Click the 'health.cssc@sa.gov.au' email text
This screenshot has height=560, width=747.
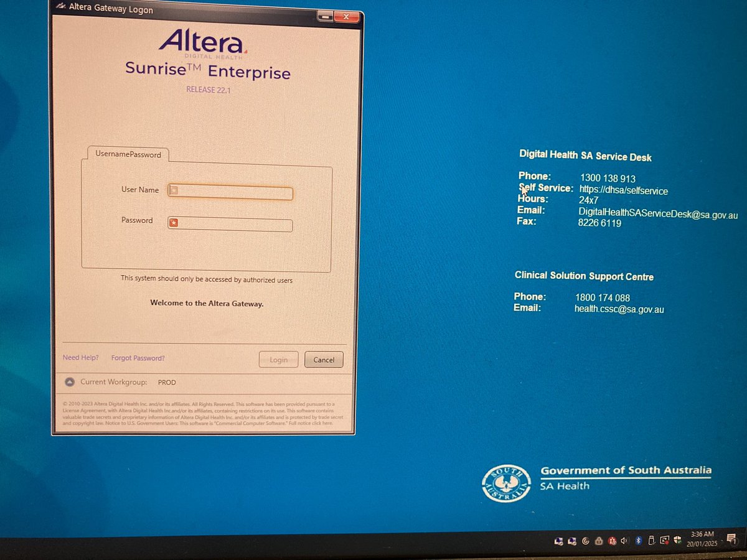pos(619,309)
